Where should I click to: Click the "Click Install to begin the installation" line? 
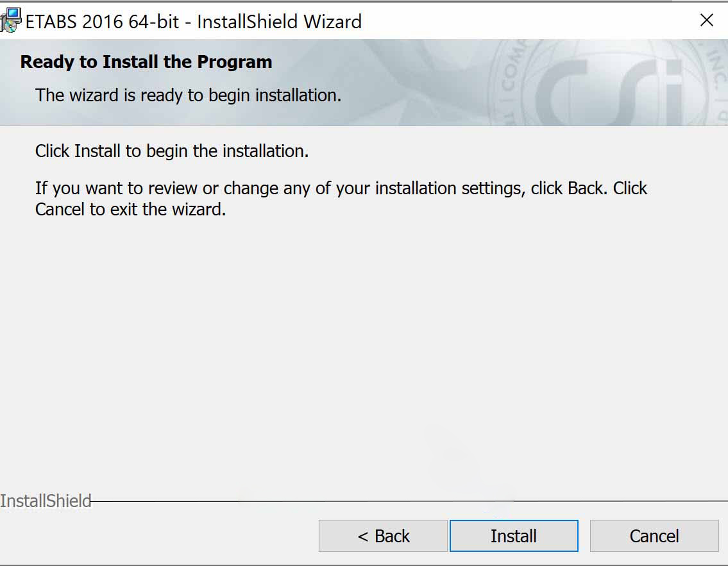click(172, 151)
